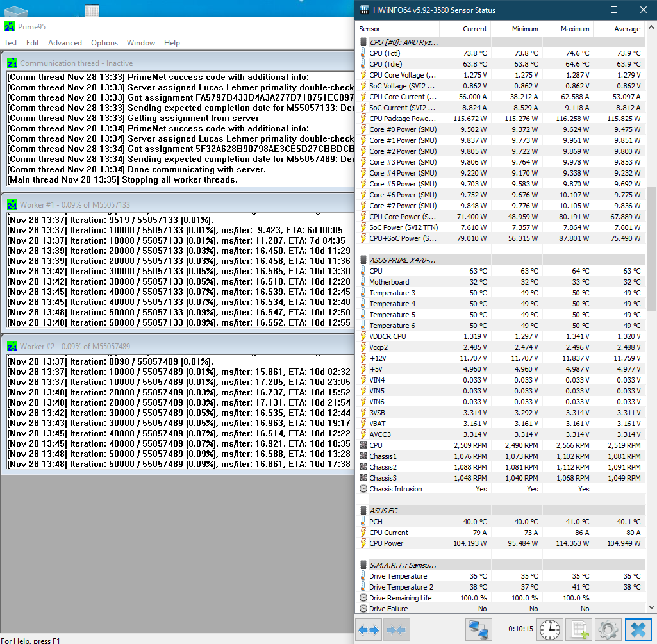Click the blue X close sensors button
Image resolution: width=657 pixels, height=644 pixels.
pyautogui.click(x=638, y=630)
